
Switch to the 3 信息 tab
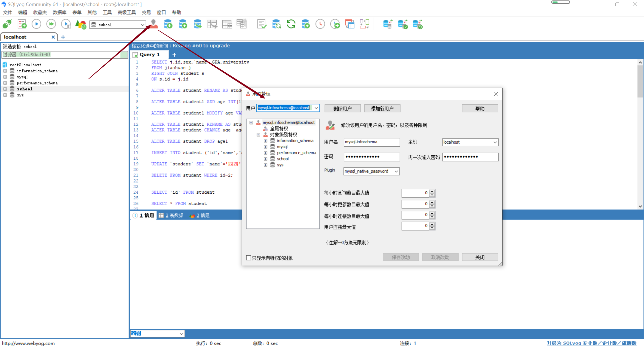(x=200, y=215)
